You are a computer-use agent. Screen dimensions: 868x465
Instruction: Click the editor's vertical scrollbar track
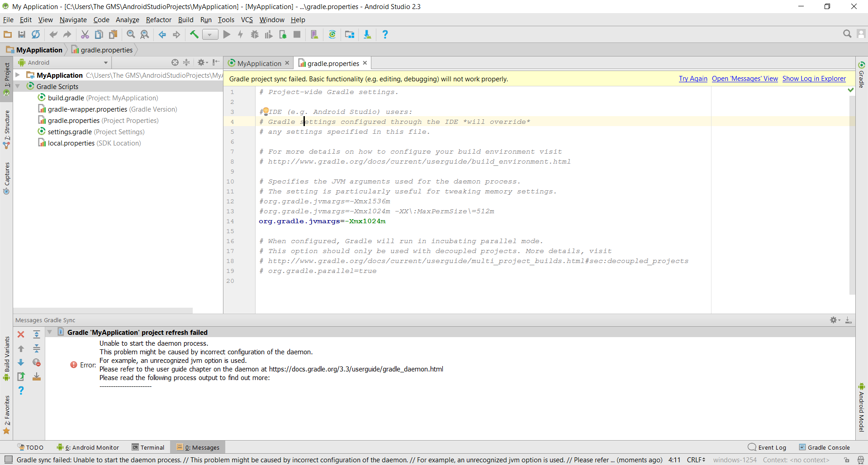852,203
